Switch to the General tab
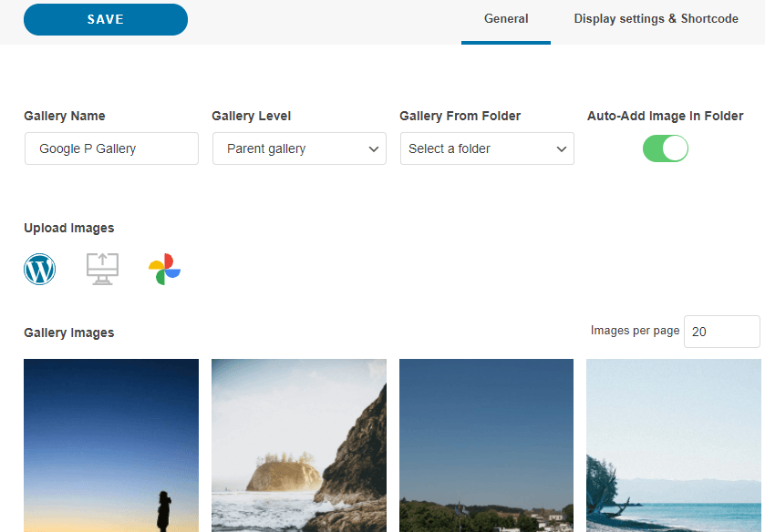 click(x=506, y=19)
